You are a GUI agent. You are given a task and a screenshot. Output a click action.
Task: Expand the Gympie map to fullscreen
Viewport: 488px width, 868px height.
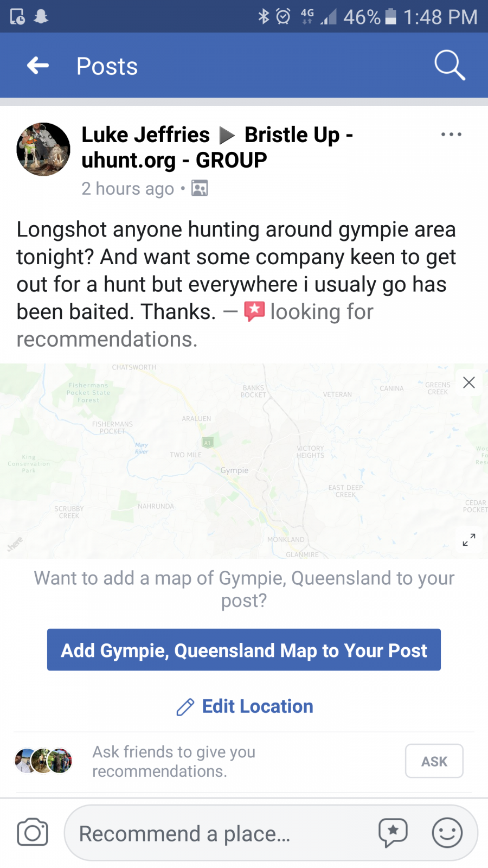(x=469, y=540)
